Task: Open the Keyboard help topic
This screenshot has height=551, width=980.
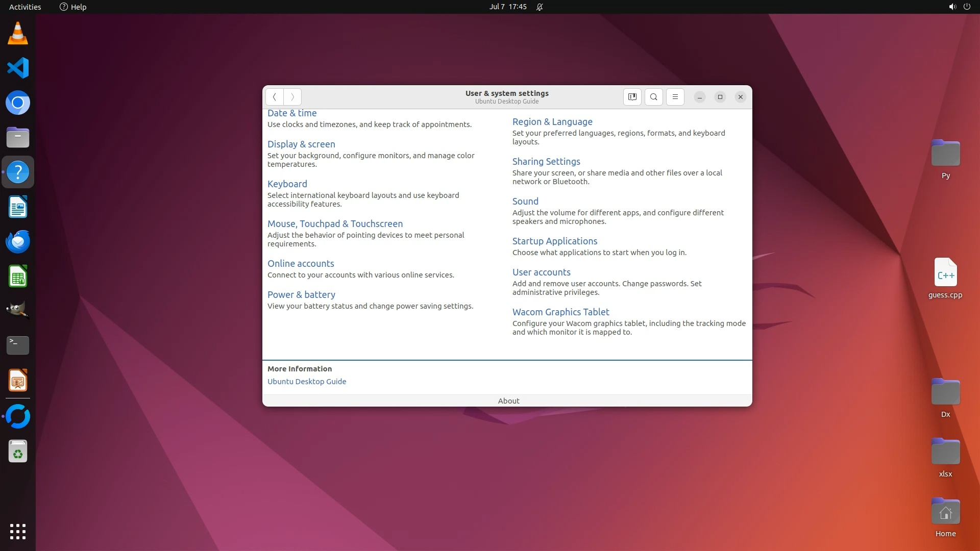Action: (287, 184)
